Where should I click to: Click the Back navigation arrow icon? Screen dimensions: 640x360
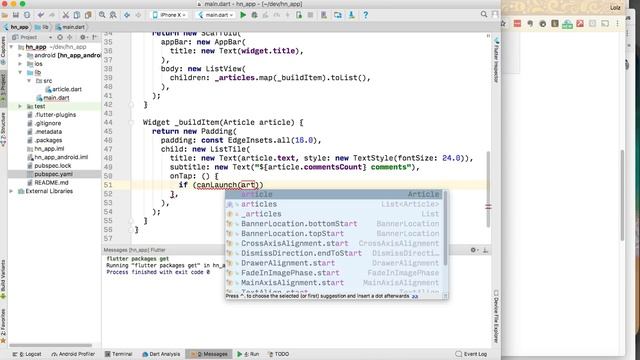[x=127, y=15]
